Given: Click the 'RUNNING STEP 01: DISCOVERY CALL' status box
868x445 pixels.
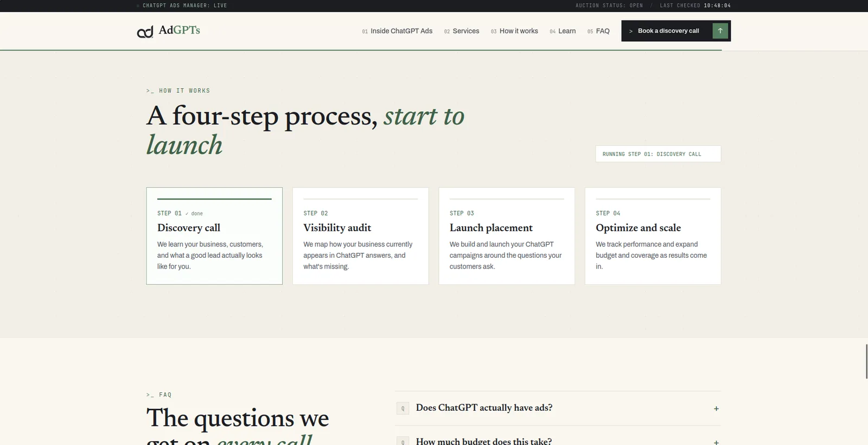Looking at the screenshot, I should coord(658,154).
